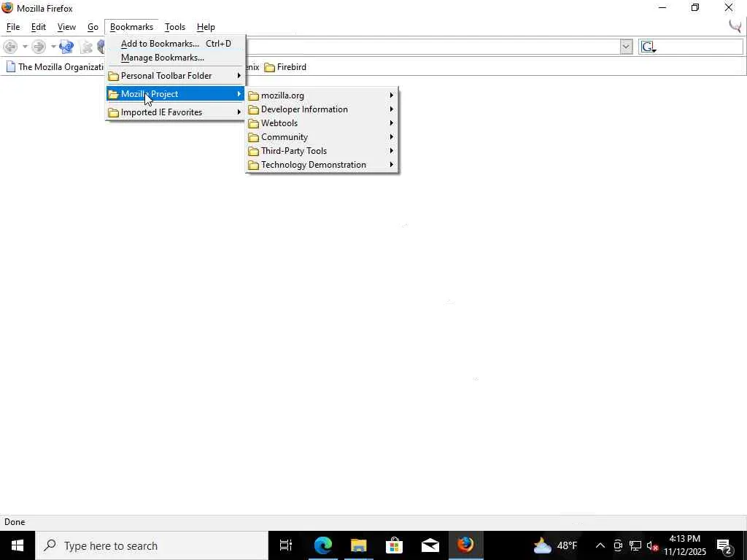Show hidden system tray icons
Viewport: 747px width, 560px height.
point(600,545)
